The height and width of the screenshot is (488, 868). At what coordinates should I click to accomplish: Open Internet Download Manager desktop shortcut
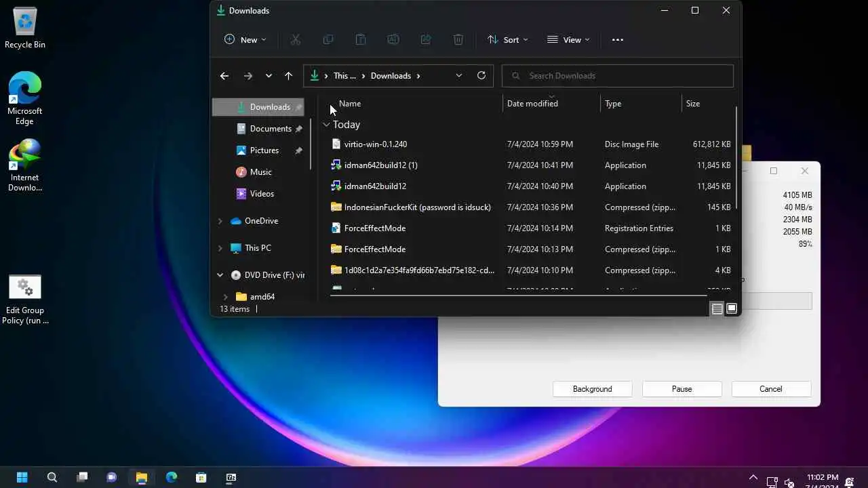(25, 165)
